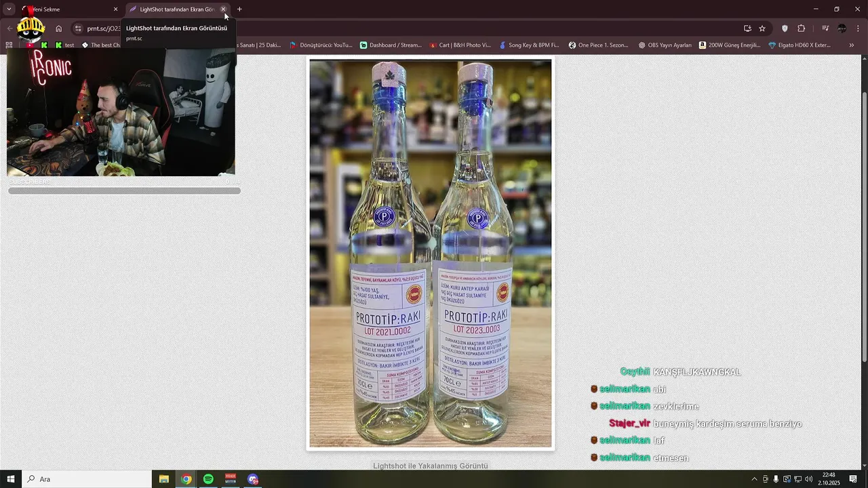The width and height of the screenshot is (868, 488).
Task: Open the 'Elgato HD60 X Exter...' bookmark
Action: pos(800,45)
